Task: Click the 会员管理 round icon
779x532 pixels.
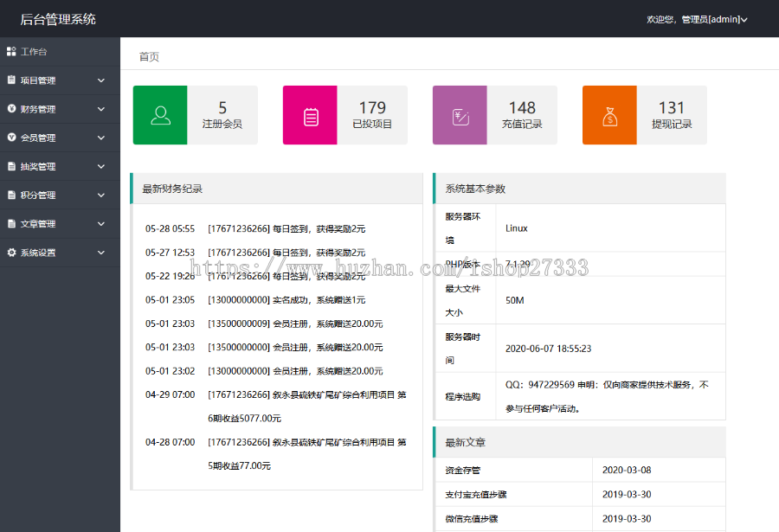Action: (x=11, y=138)
